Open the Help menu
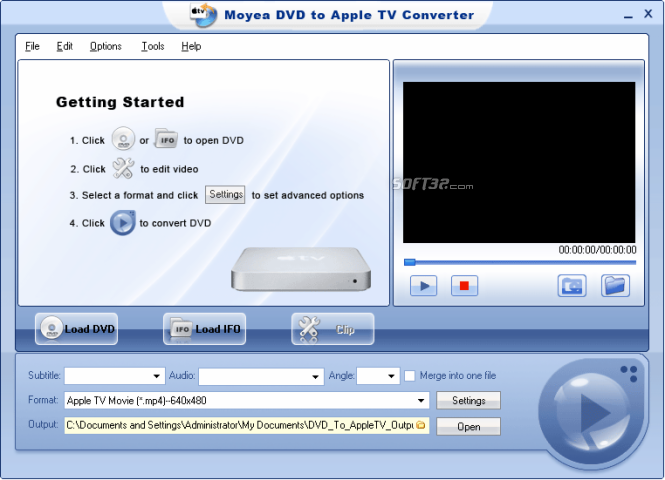This screenshot has height=480, width=665. point(191,46)
